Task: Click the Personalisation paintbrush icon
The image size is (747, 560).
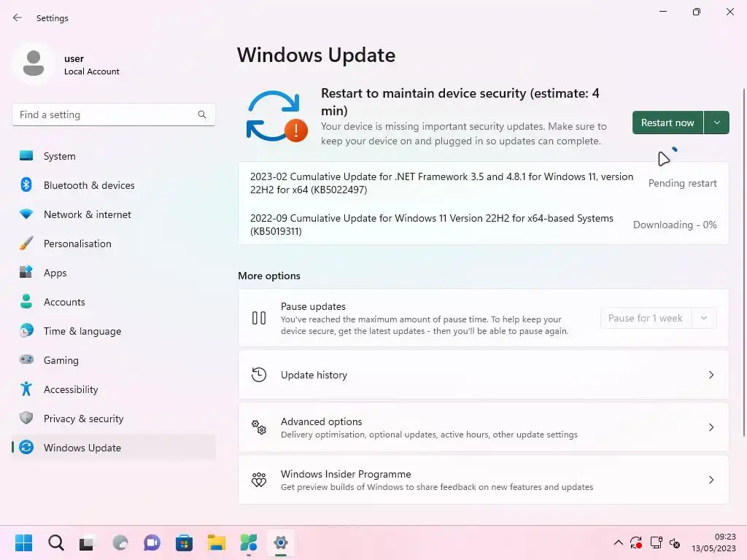Action: (26, 244)
